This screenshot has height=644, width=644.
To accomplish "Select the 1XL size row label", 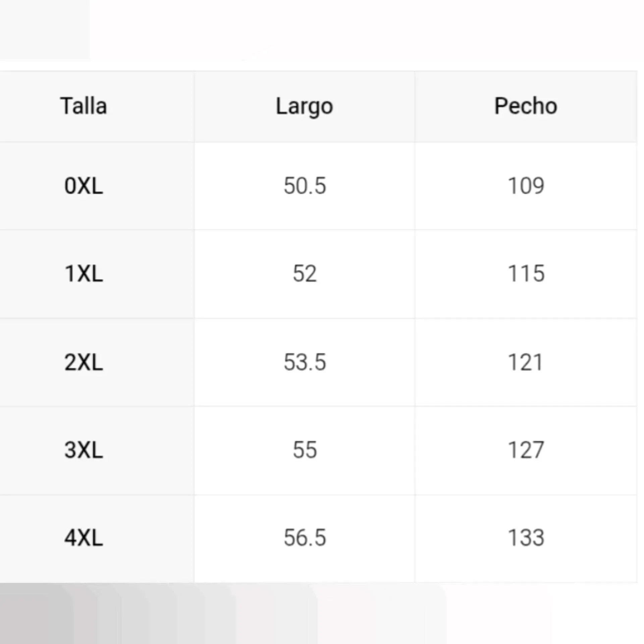I will pyautogui.click(x=84, y=274).
